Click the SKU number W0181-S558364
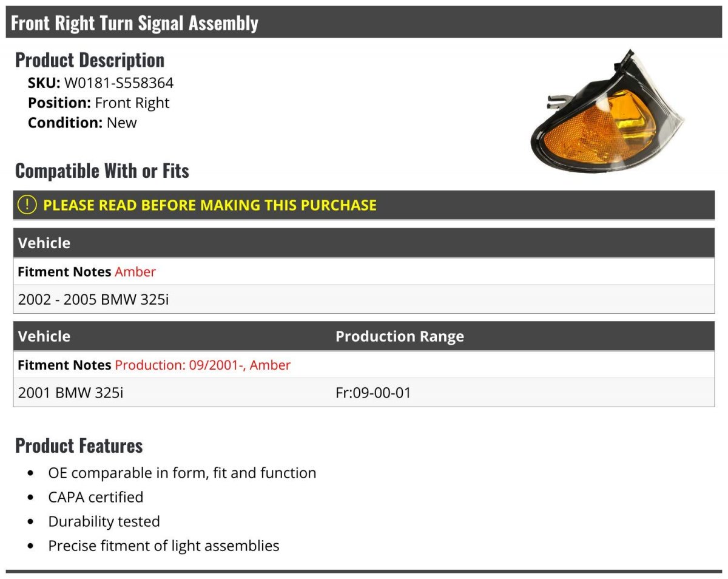The width and height of the screenshot is (728, 579). 119,83
